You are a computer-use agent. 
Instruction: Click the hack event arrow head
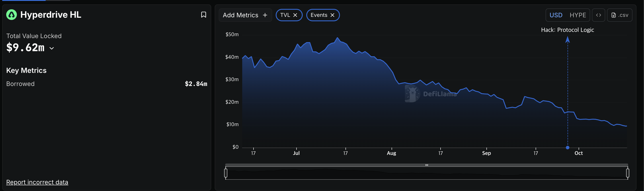(x=568, y=39)
